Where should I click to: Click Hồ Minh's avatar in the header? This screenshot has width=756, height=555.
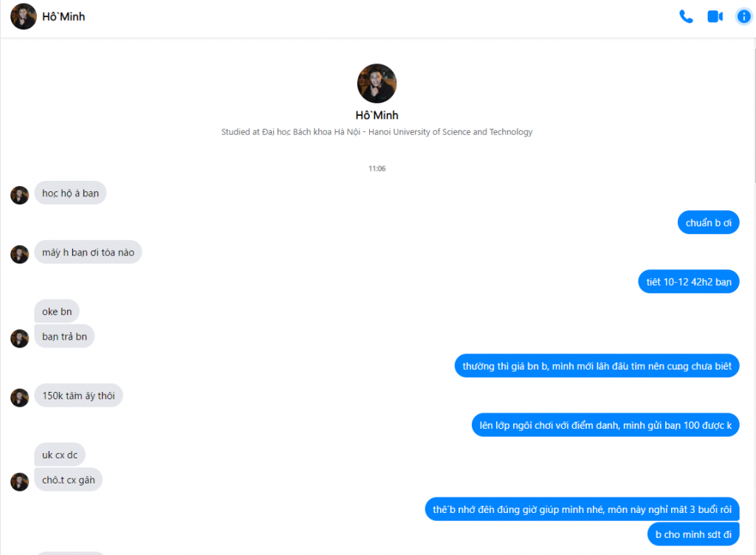click(x=24, y=16)
